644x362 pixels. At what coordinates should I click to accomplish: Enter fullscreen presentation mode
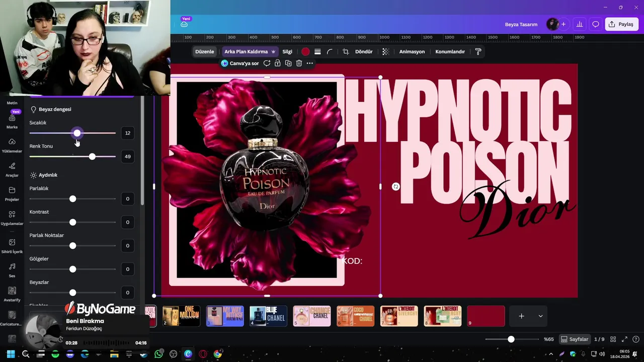[x=625, y=339]
